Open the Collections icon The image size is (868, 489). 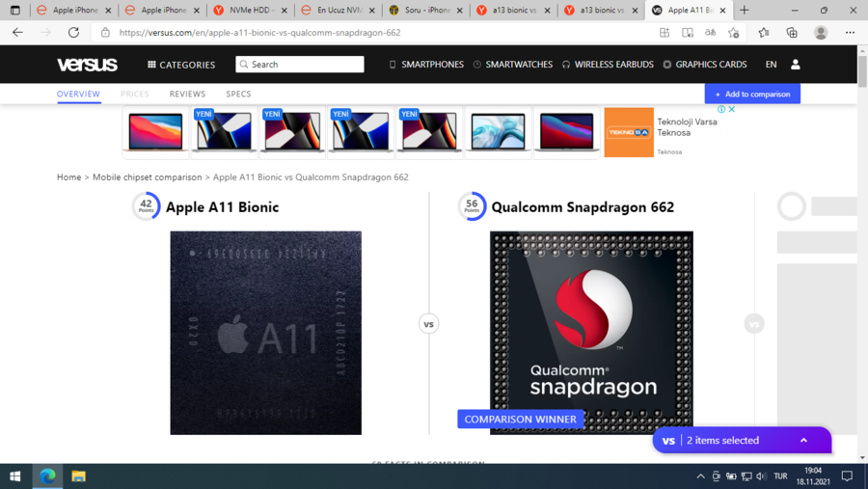coord(792,33)
